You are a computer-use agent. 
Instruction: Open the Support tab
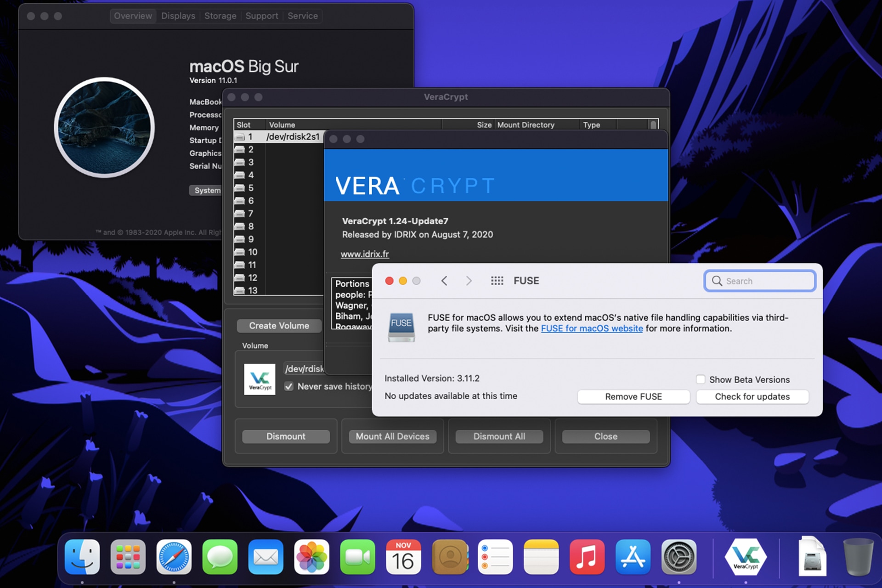click(262, 16)
